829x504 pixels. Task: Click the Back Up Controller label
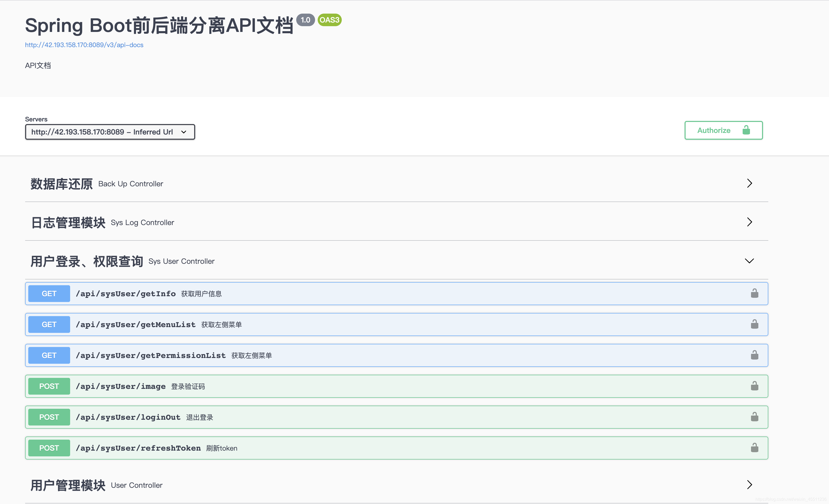(x=131, y=184)
